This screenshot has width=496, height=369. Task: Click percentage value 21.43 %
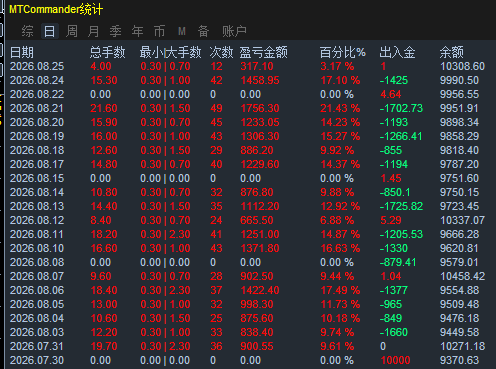click(x=340, y=108)
